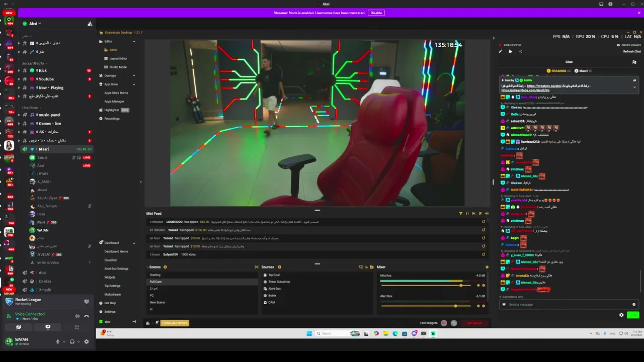Open Apps Manager in the sidebar
This screenshot has height=362, width=644.
(114, 101)
